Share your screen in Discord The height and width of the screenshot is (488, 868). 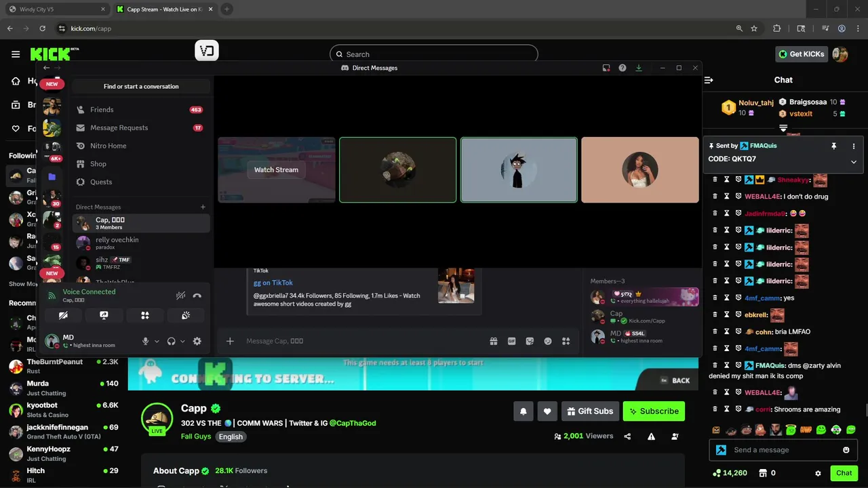(x=104, y=315)
